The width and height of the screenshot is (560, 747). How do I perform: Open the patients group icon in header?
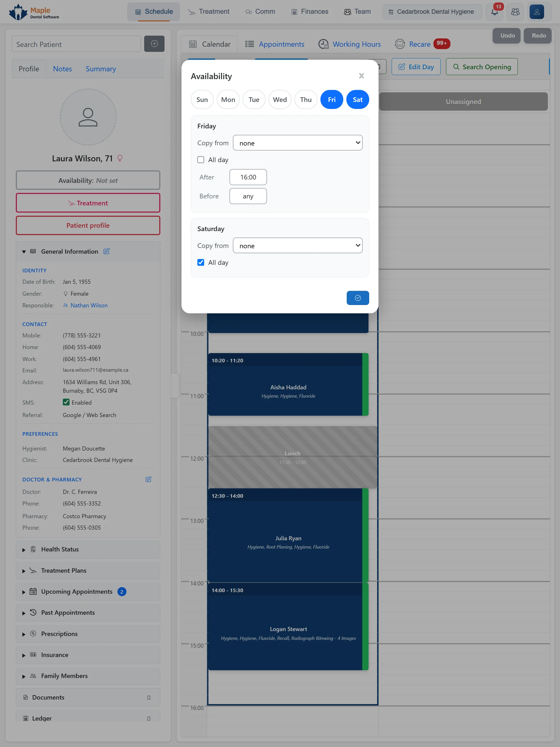pyautogui.click(x=515, y=12)
